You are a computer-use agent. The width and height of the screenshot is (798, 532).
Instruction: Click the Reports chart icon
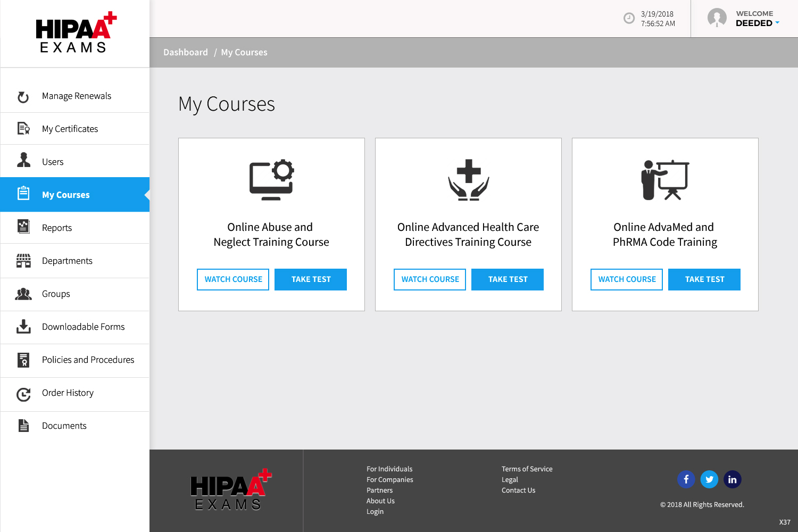[23, 226]
